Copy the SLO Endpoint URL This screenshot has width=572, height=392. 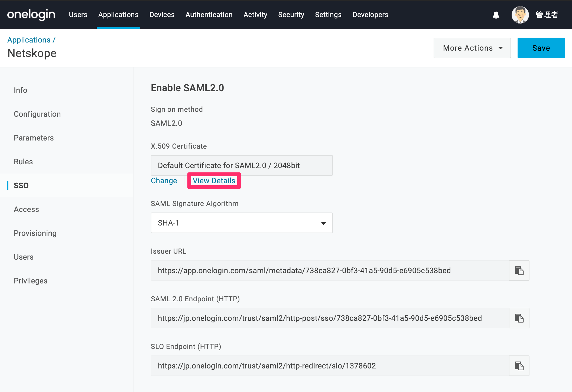click(519, 366)
